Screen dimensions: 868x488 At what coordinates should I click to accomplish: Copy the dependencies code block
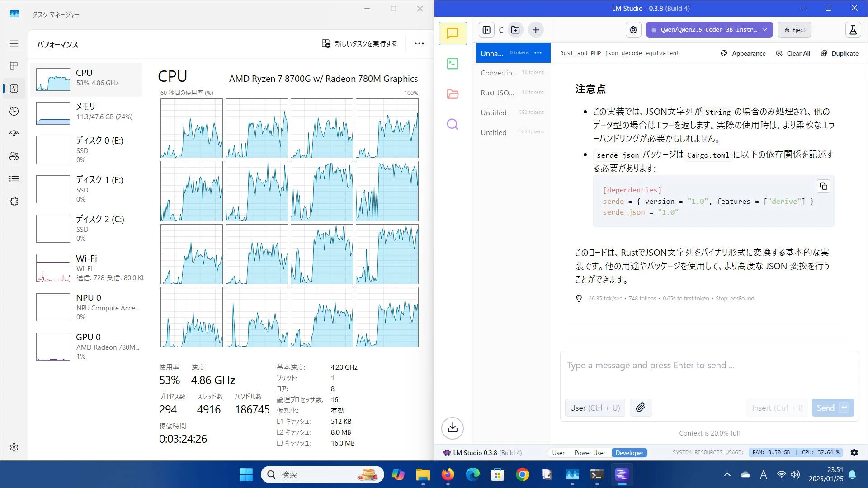824,186
